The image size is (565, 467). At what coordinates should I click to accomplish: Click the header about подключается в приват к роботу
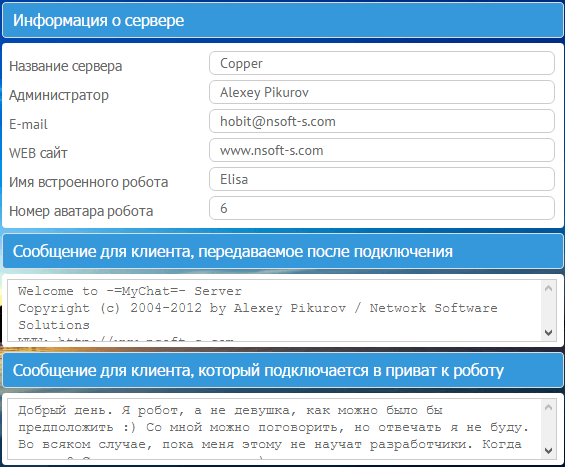tap(283, 370)
